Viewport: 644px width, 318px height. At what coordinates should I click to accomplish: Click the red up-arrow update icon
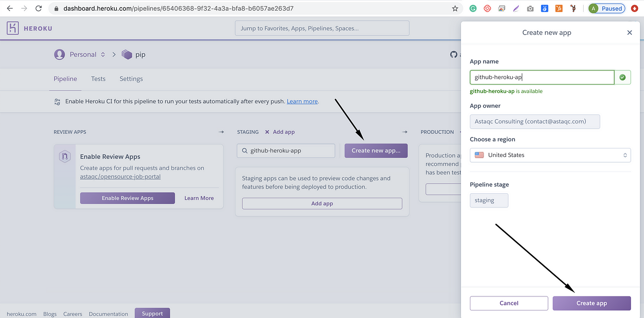coord(635,9)
